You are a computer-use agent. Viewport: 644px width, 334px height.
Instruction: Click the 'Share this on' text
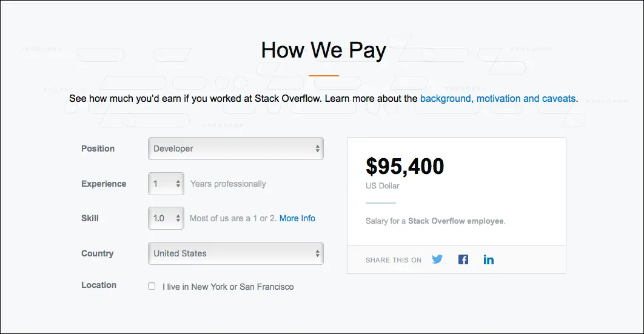[393, 260]
